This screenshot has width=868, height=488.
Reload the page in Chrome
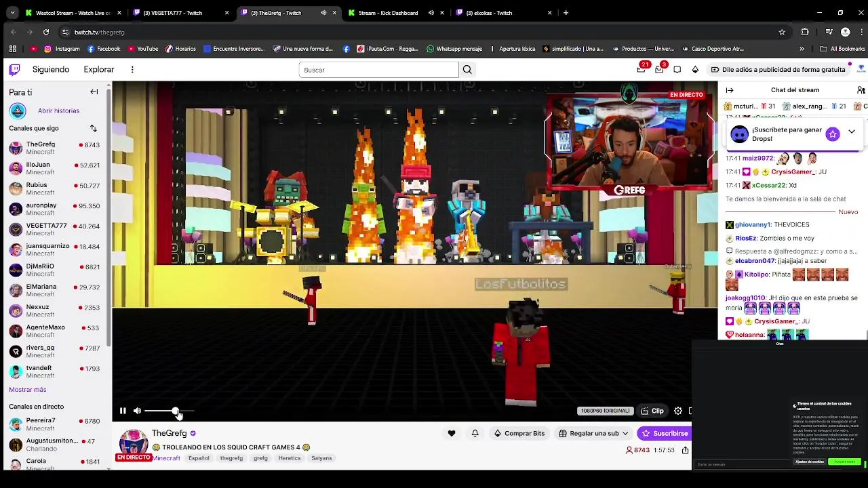(46, 32)
